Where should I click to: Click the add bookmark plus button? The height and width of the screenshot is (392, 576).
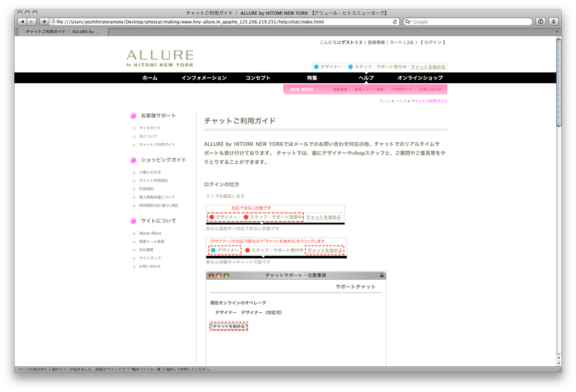click(x=45, y=22)
